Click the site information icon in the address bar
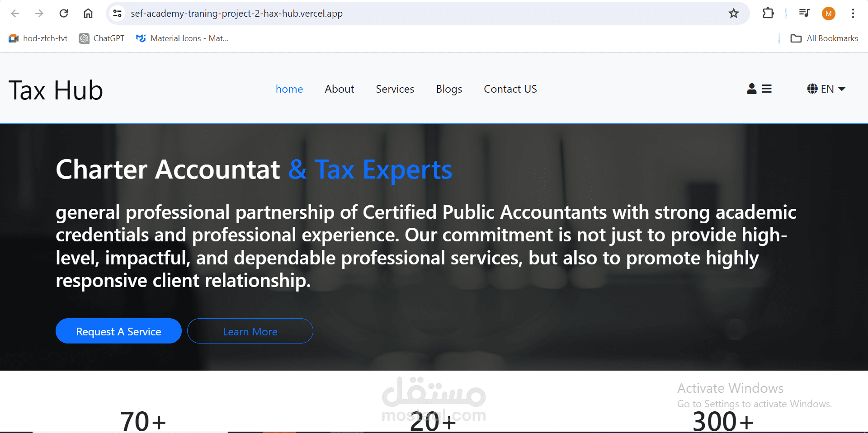868x433 pixels. coord(117,13)
